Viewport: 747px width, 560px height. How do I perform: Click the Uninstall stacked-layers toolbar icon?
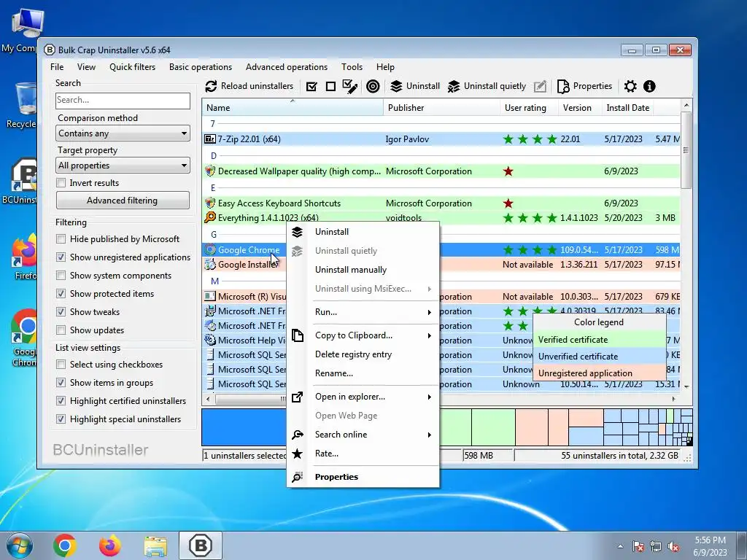click(x=396, y=86)
